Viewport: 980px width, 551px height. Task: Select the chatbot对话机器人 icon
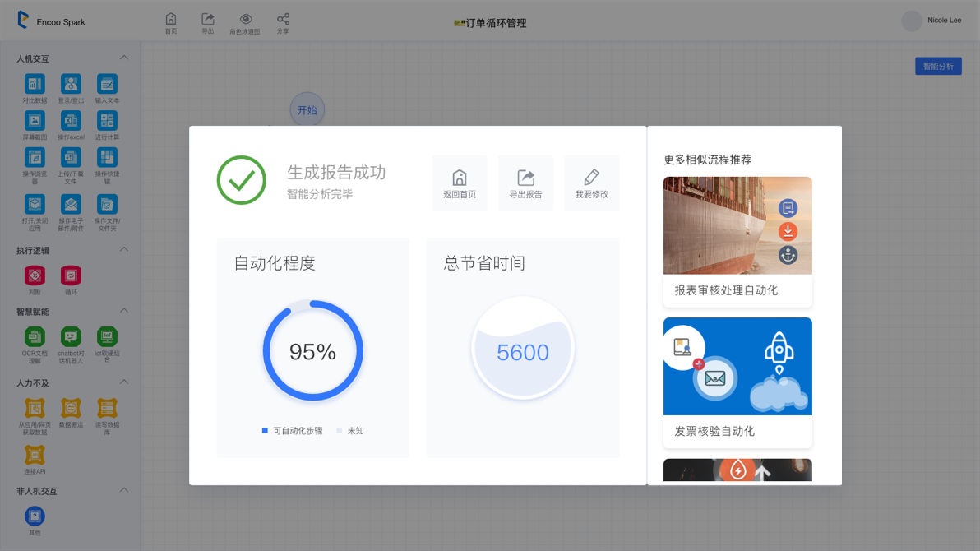[x=71, y=336]
